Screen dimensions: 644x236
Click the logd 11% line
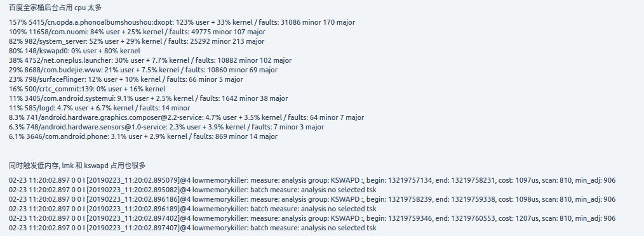[99, 108]
